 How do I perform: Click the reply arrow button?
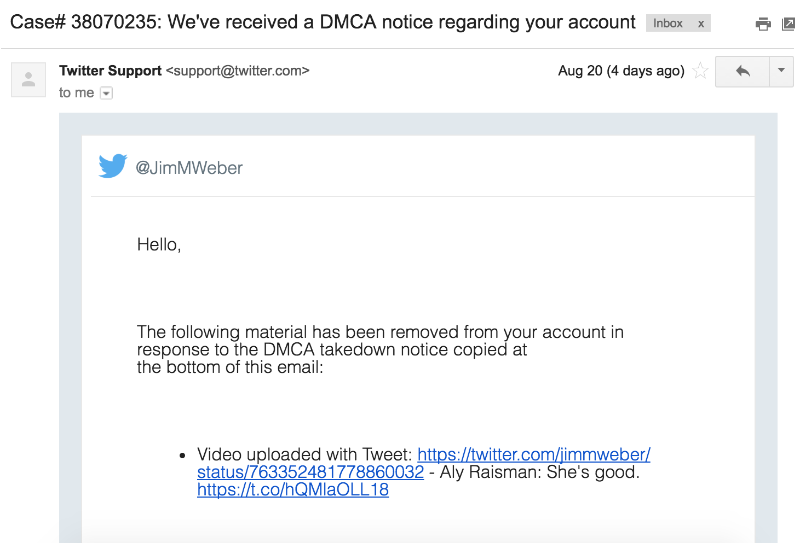click(742, 71)
